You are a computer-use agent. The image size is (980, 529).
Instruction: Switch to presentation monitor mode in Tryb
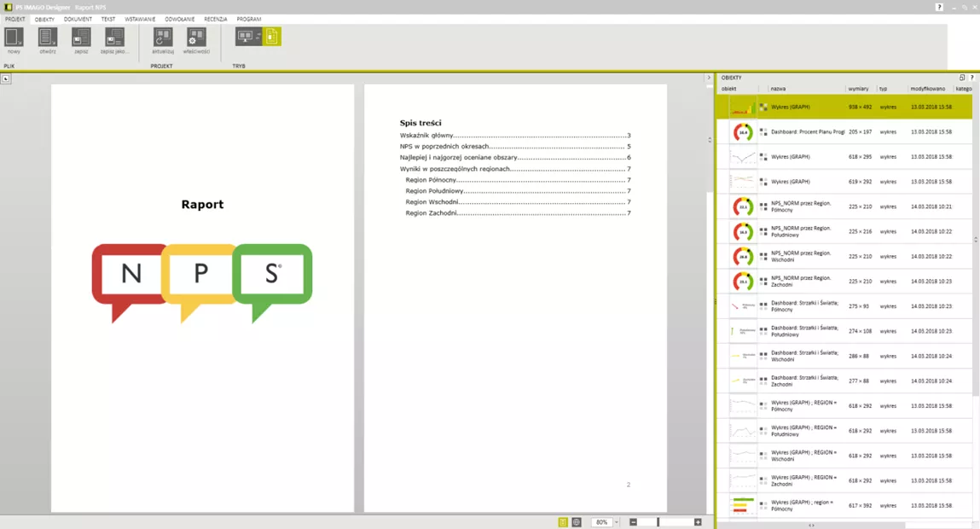[x=246, y=37]
